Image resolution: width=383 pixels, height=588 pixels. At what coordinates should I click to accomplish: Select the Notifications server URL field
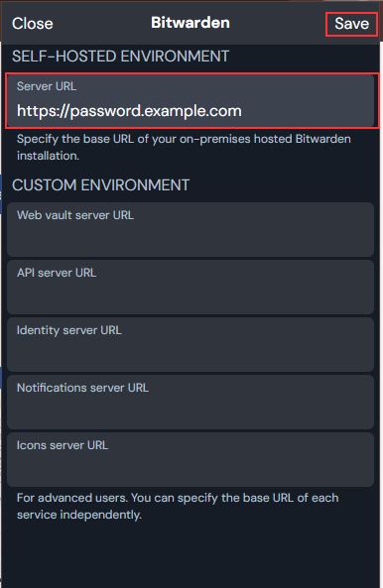coord(191,402)
